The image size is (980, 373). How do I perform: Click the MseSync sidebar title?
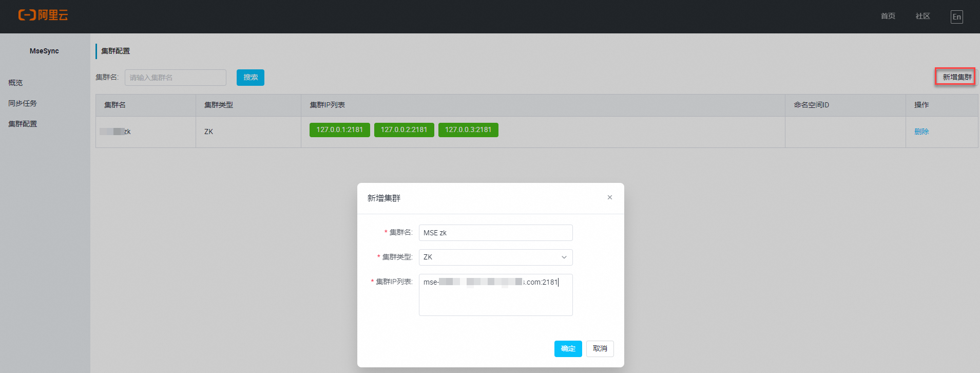tap(44, 51)
